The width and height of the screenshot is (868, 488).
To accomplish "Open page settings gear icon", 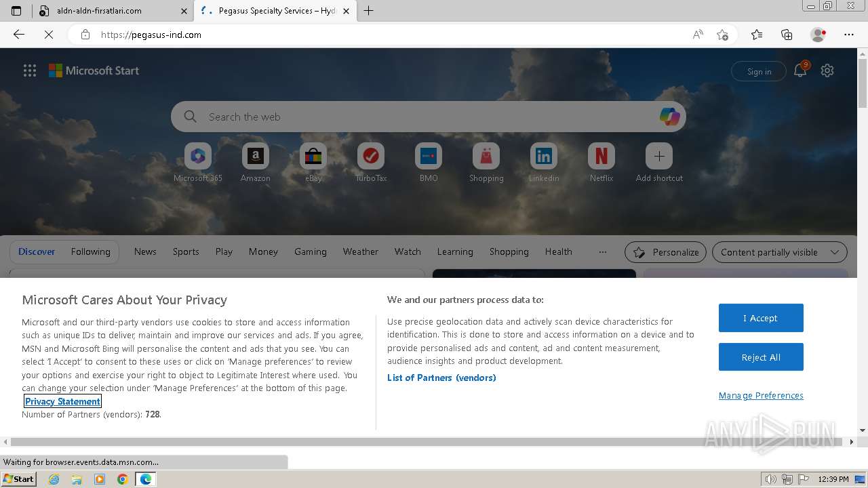I will tap(827, 70).
